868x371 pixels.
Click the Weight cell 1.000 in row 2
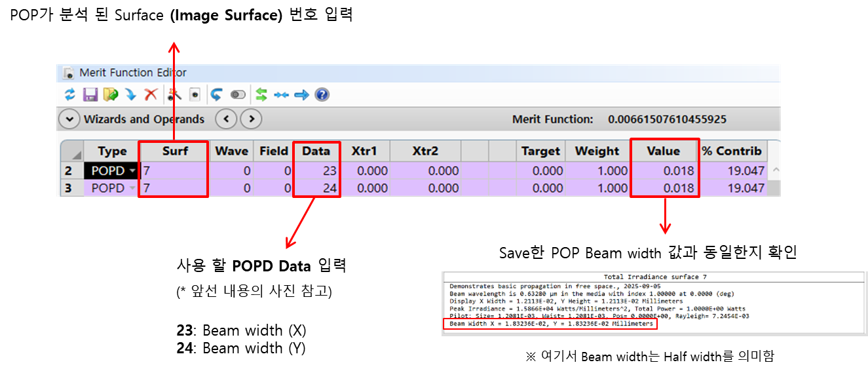click(x=597, y=170)
